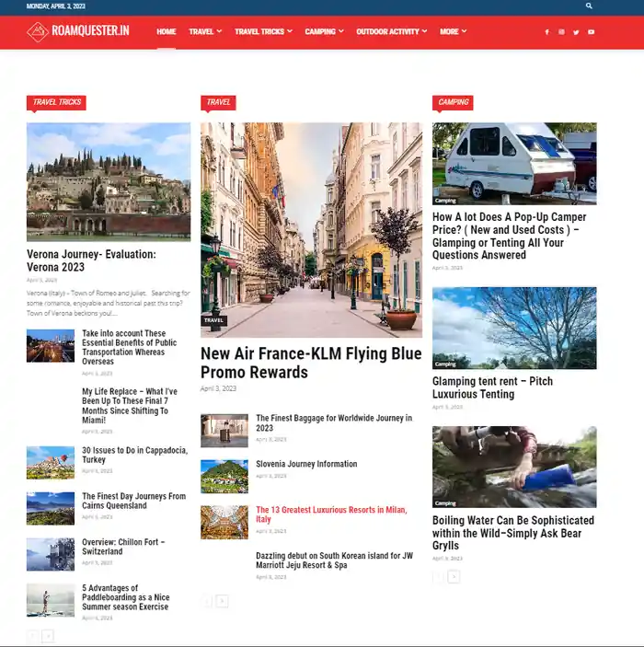Expand the Travel menu dropdown
The width and height of the screenshot is (644, 647).
pyautogui.click(x=205, y=32)
